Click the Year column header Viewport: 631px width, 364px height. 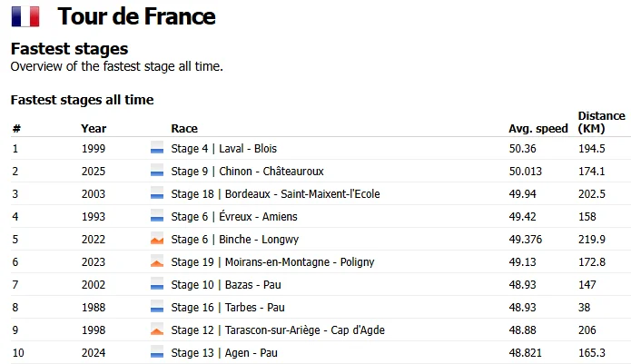[94, 129]
